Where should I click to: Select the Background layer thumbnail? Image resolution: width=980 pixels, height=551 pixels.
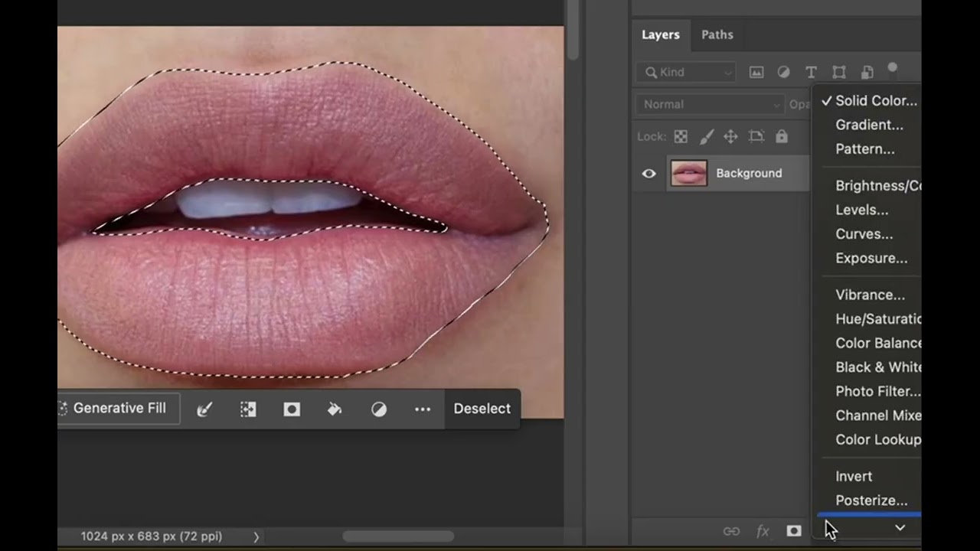[x=689, y=174]
